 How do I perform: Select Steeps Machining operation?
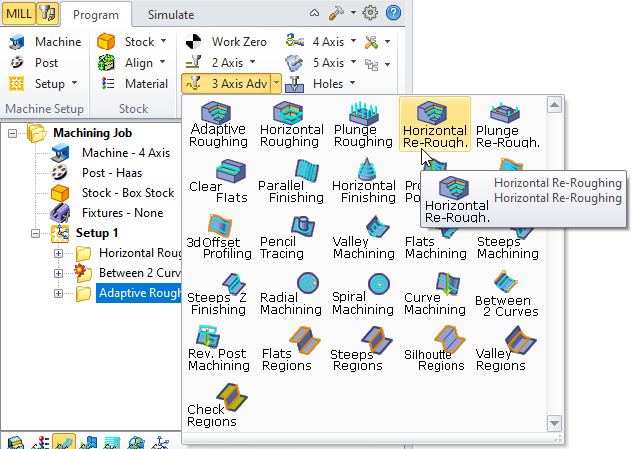click(507, 246)
